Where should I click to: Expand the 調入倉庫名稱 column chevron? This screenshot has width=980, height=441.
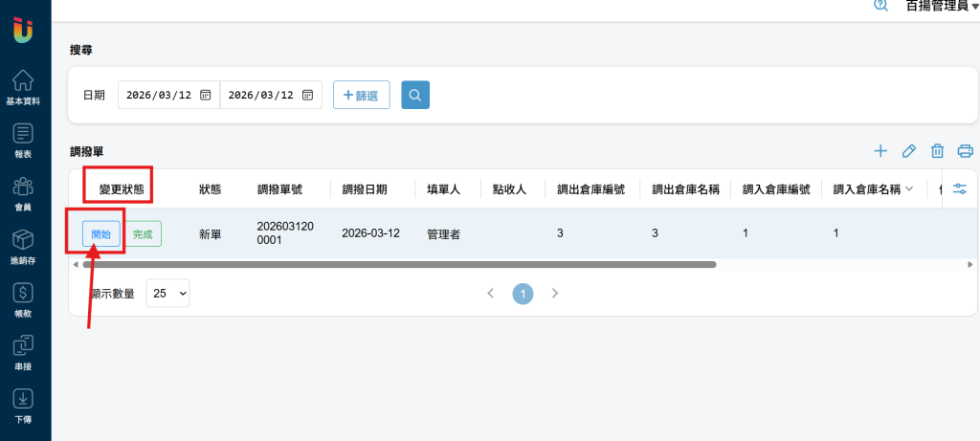909,188
